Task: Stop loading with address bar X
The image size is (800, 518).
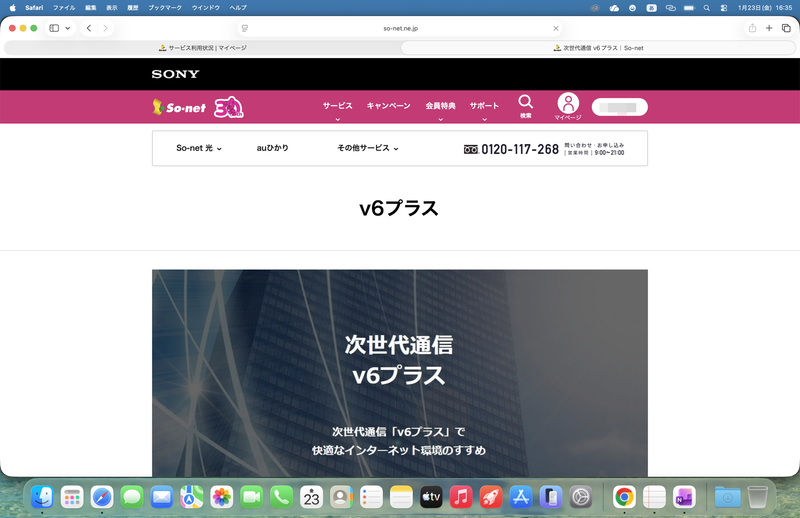Action: 556,29
